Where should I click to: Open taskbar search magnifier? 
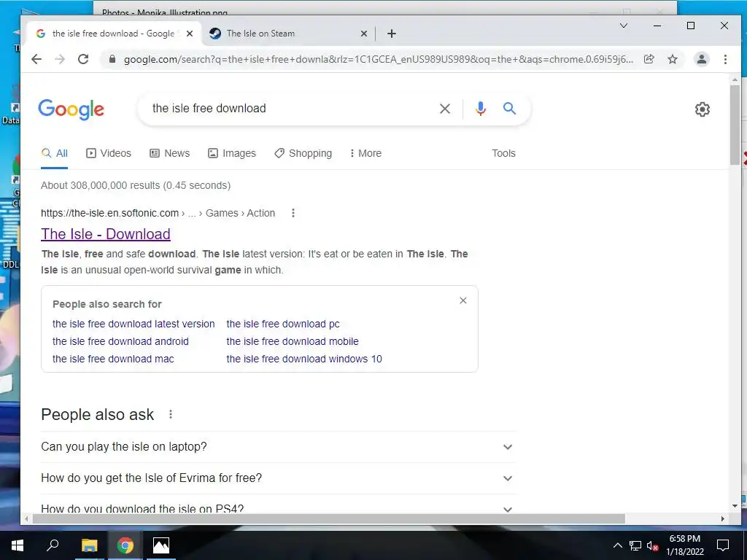53,545
